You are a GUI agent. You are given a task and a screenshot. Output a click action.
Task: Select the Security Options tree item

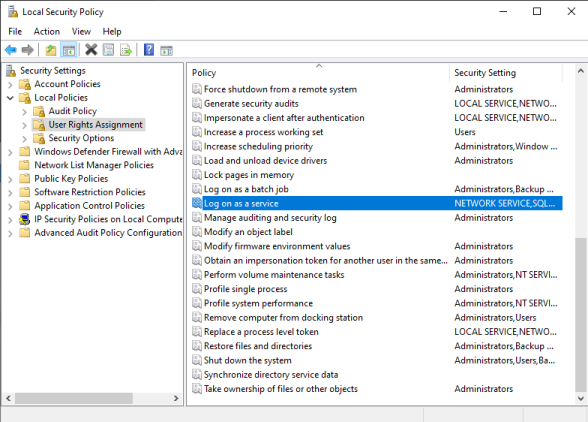(x=81, y=138)
